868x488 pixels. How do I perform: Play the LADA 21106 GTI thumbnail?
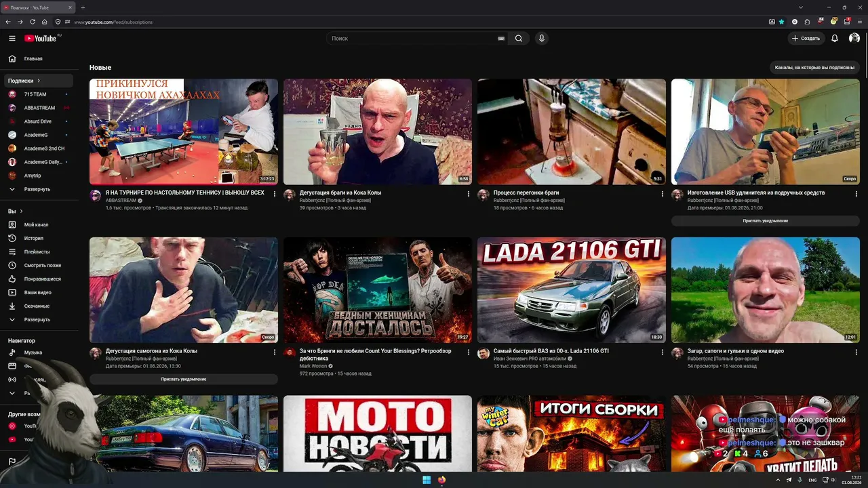coord(572,290)
